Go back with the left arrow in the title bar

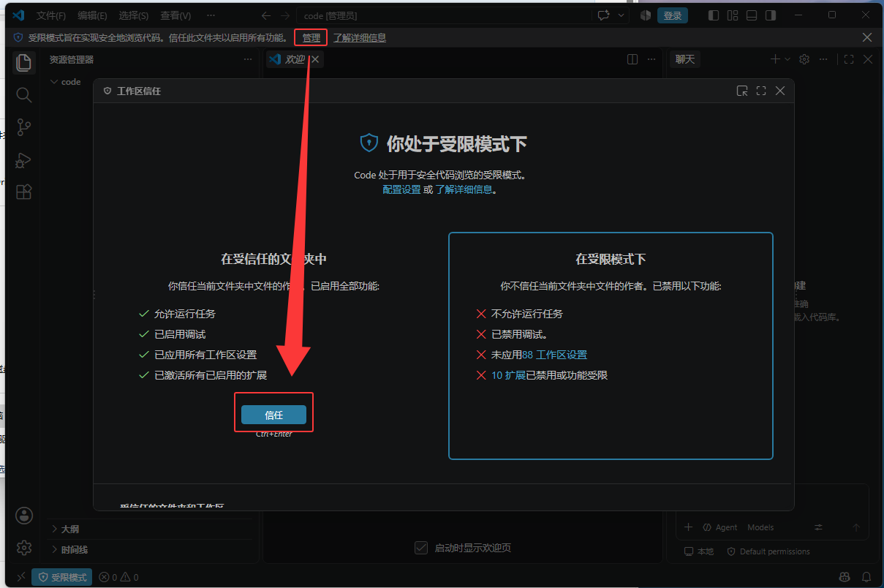pos(266,15)
